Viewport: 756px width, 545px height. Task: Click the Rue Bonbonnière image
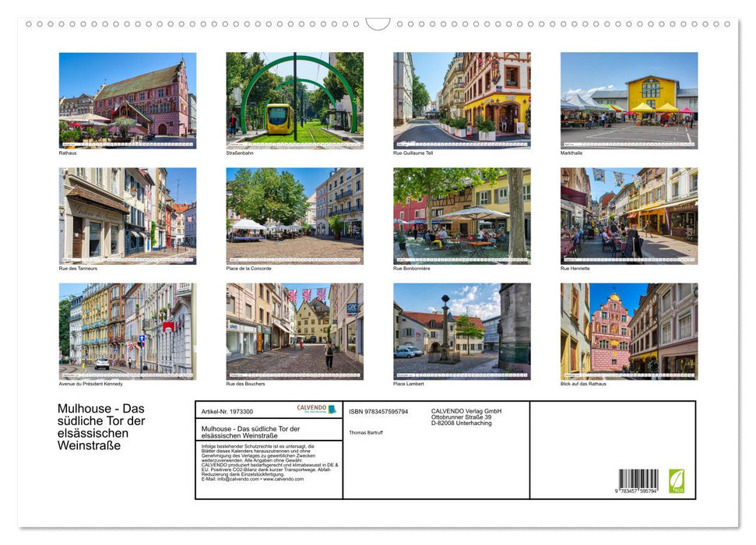pos(463,216)
